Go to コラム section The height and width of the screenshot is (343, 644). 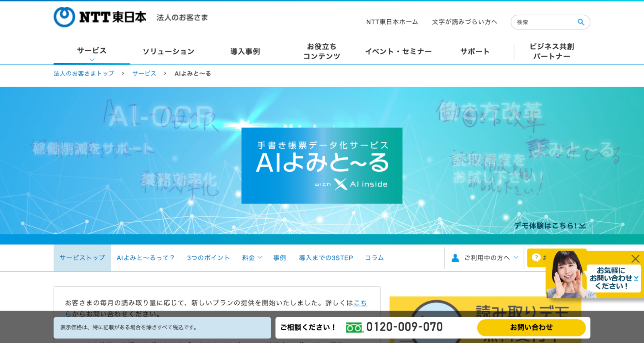tap(374, 258)
